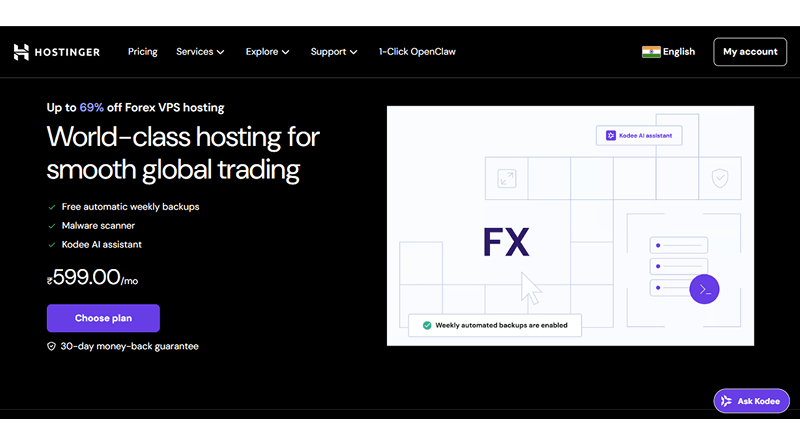
Task: Click the money-back guarantee shield icon
Action: [51, 347]
